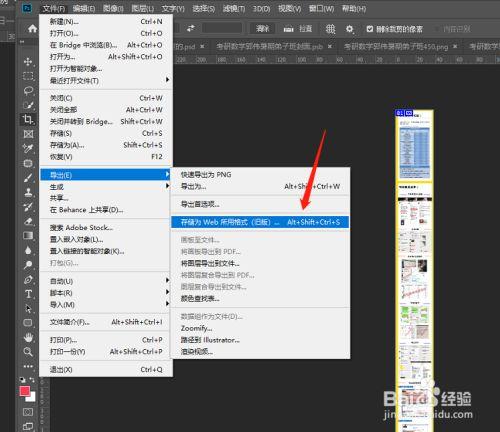
Task: Expand the 导入(M) submenu
Action: pos(106,304)
